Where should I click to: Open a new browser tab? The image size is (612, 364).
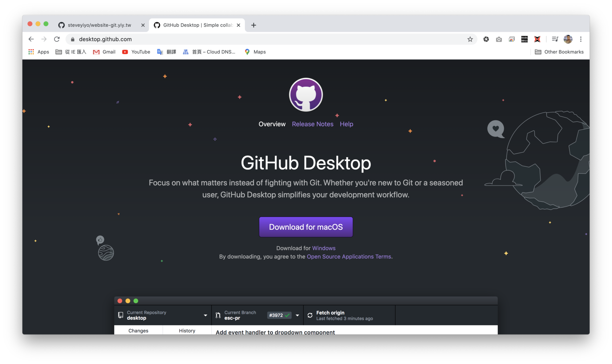[254, 25]
